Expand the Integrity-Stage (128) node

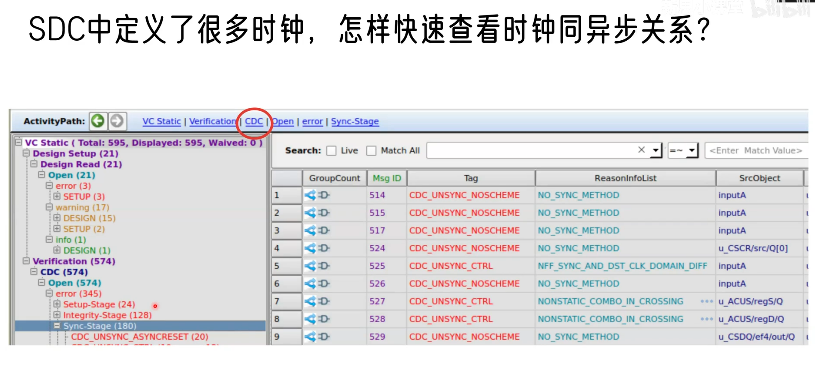[57, 315]
